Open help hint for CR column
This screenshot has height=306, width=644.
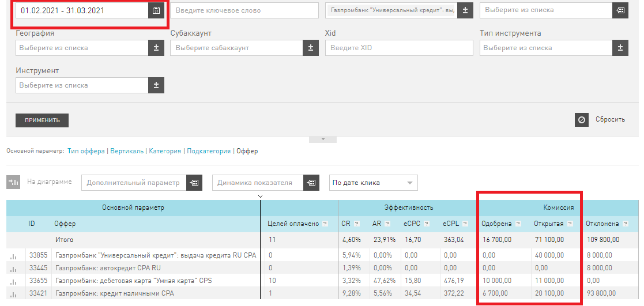click(356, 224)
